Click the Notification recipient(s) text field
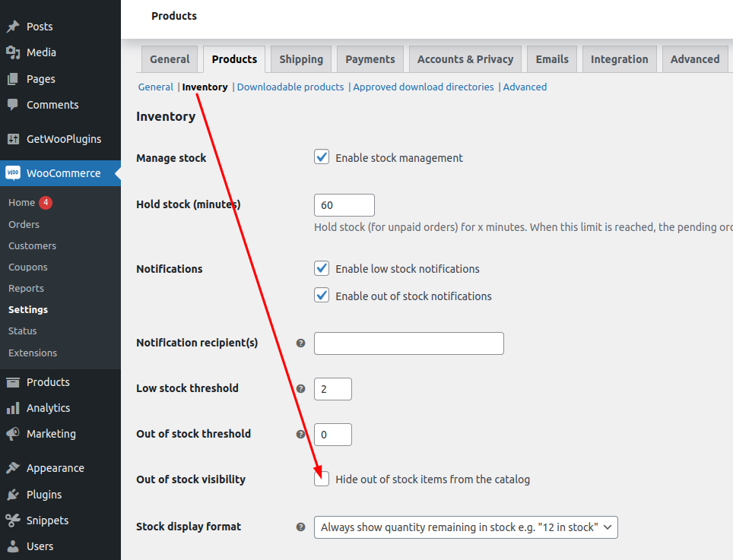The width and height of the screenshot is (733, 560). [409, 343]
